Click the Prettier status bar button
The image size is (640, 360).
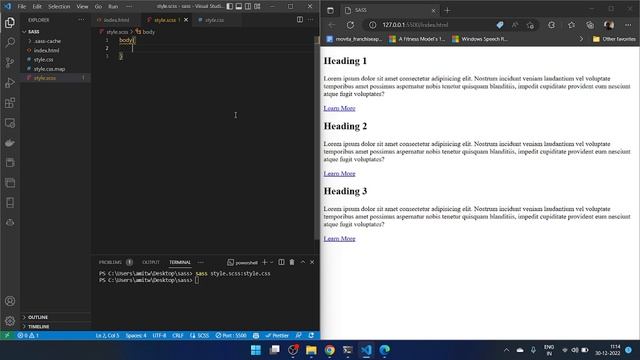click(x=277, y=336)
